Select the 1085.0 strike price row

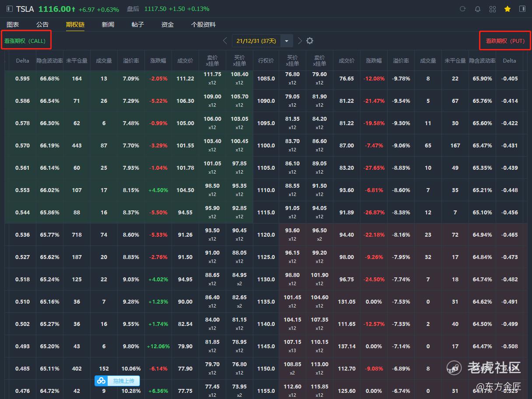(266, 79)
